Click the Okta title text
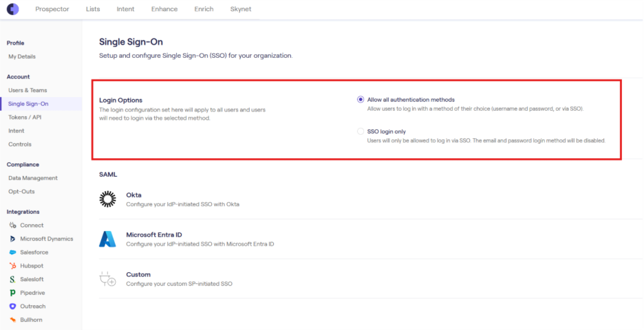 tap(133, 195)
